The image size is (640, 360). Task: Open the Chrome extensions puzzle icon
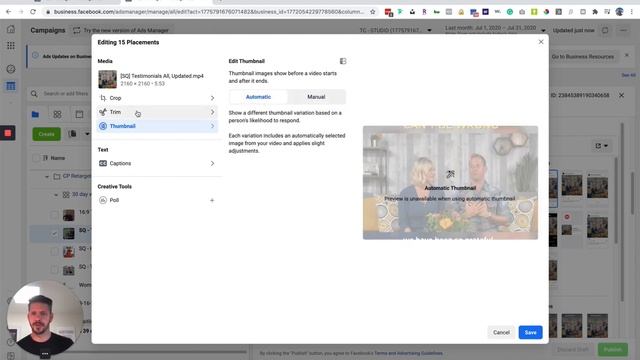point(595,12)
